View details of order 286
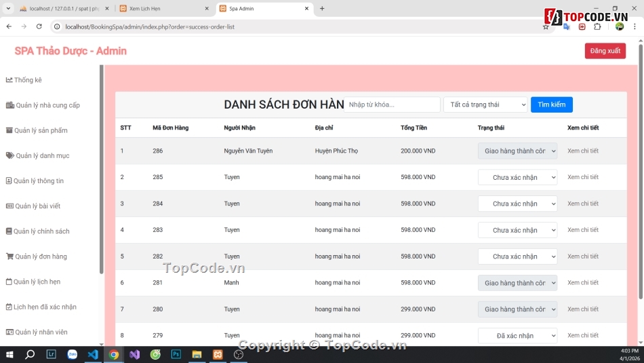Screen dimensions: 644x363 (583, 151)
